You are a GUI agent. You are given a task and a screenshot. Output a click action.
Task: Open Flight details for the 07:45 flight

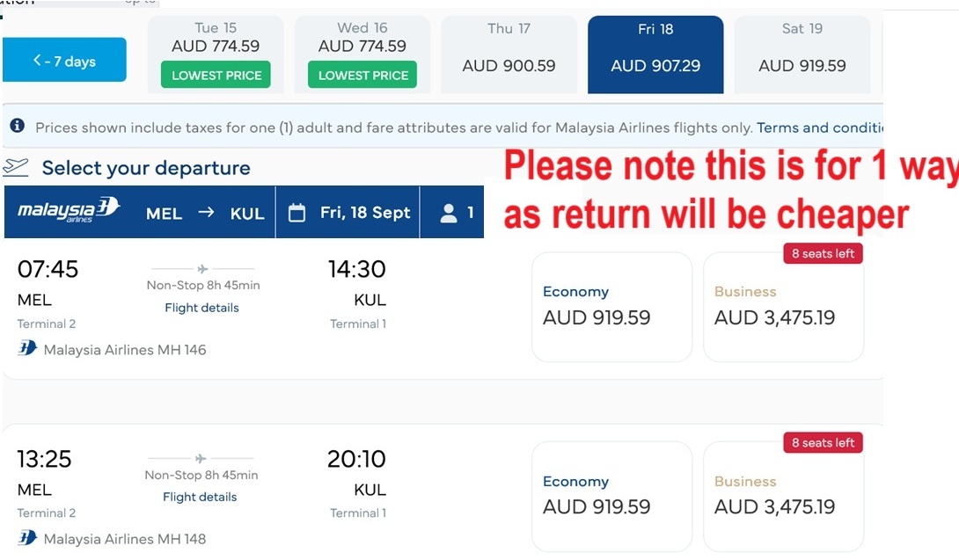pos(201,308)
